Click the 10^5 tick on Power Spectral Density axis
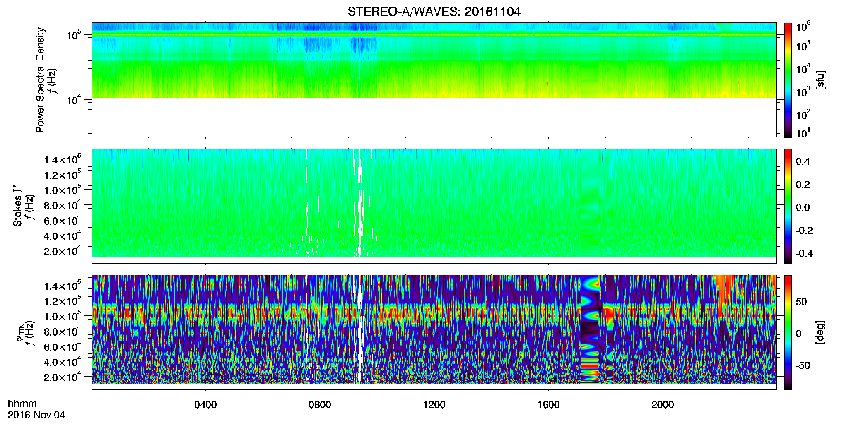This screenshot has width=868, height=447. click(x=73, y=35)
